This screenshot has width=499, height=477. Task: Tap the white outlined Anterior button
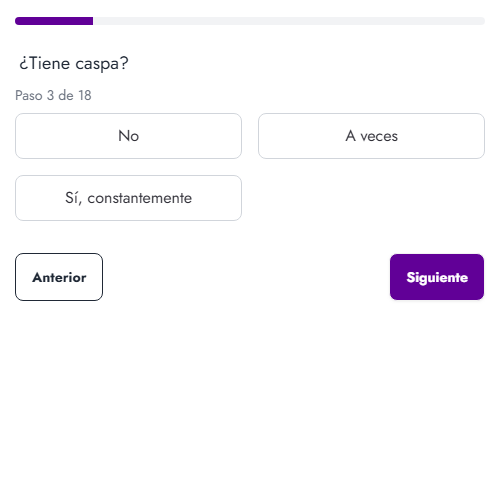pos(59,277)
